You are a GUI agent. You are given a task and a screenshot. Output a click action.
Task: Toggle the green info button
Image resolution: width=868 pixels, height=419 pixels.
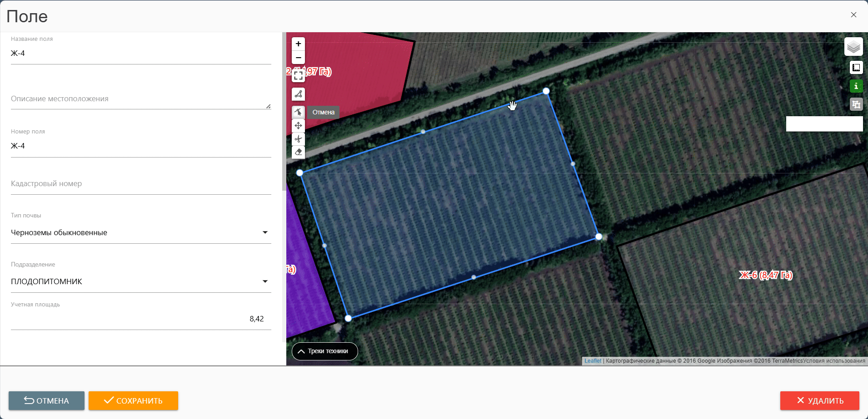click(x=856, y=86)
